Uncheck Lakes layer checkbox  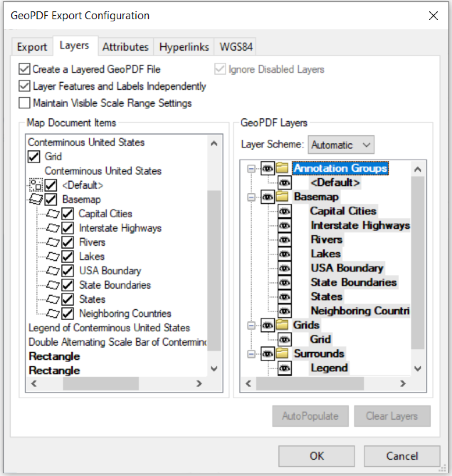pyautogui.click(x=68, y=257)
